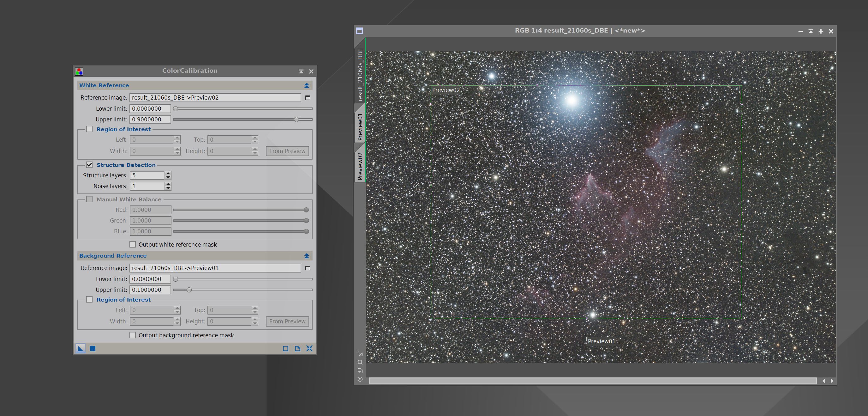Shade the ColorCalibration window with the roll-up icon

301,71
